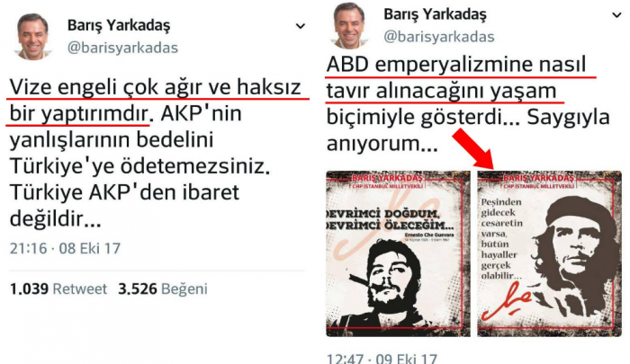Open the 21:16 · 08 Eki 17 timestamp

click(x=65, y=248)
